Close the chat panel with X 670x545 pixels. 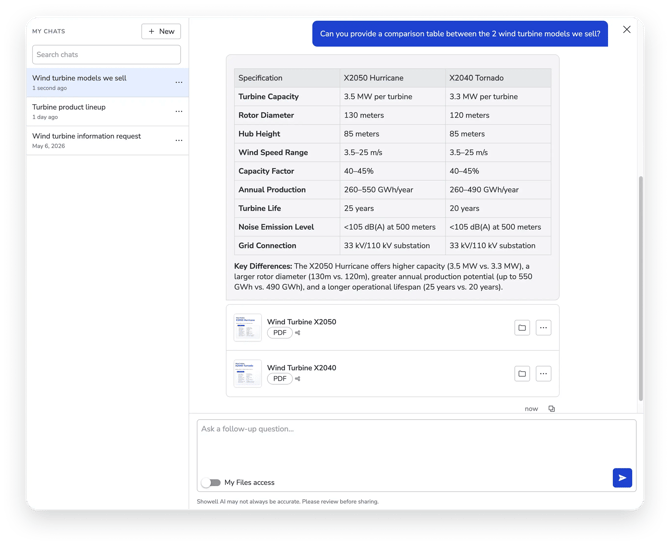pyautogui.click(x=626, y=29)
